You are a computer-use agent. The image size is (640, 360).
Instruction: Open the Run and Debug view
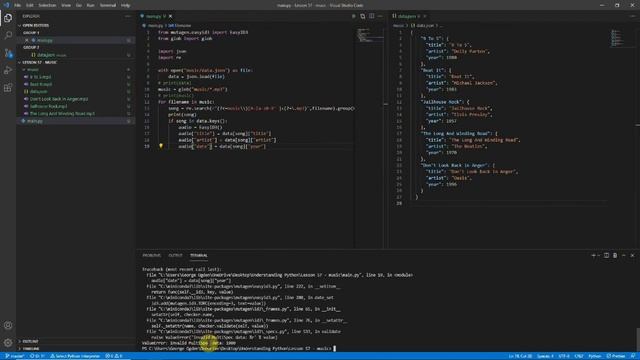tap(8, 71)
